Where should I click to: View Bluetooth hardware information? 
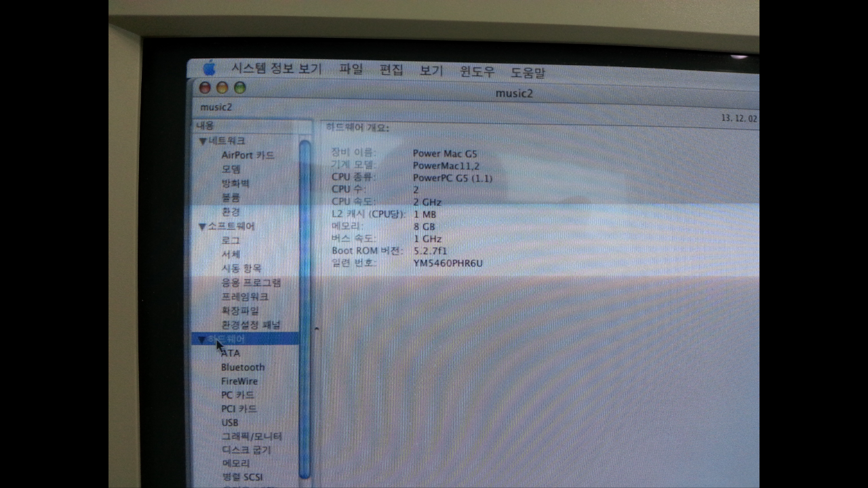243,367
